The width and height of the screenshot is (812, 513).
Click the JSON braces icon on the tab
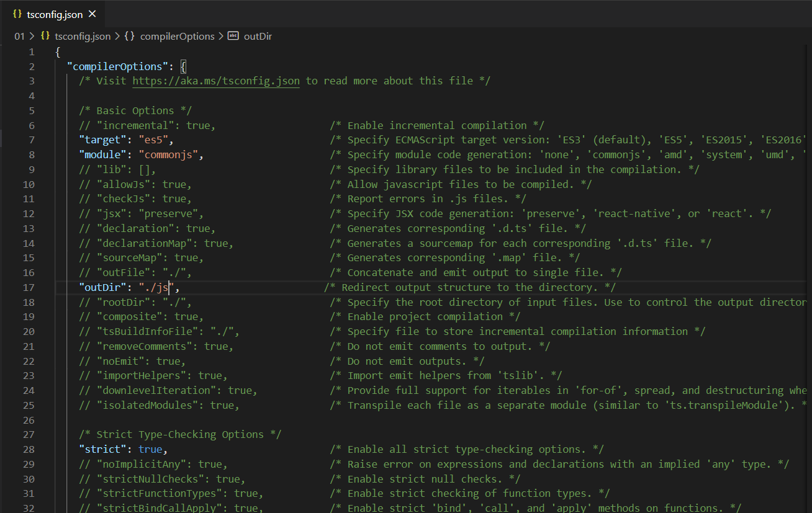17,14
